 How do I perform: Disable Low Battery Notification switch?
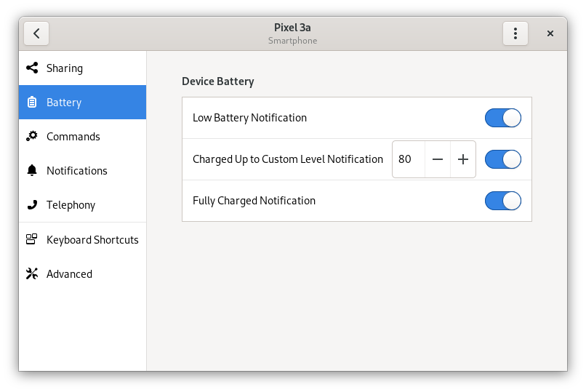click(x=503, y=118)
